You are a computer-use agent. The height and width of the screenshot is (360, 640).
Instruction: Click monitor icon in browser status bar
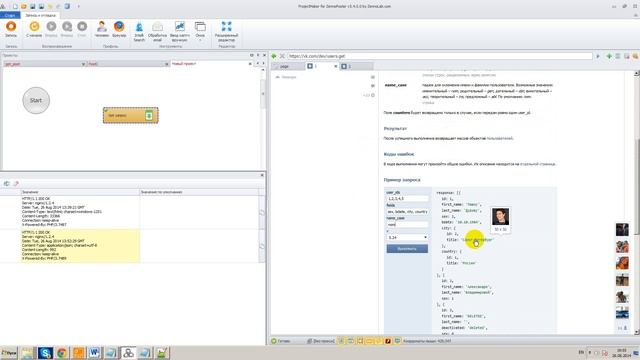tap(397, 341)
